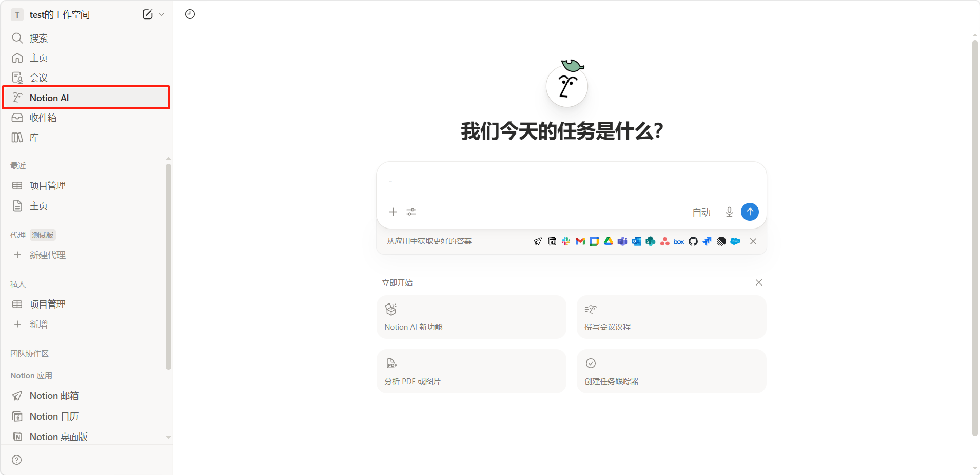
Task: Click the Slack integration icon
Action: pos(566,241)
